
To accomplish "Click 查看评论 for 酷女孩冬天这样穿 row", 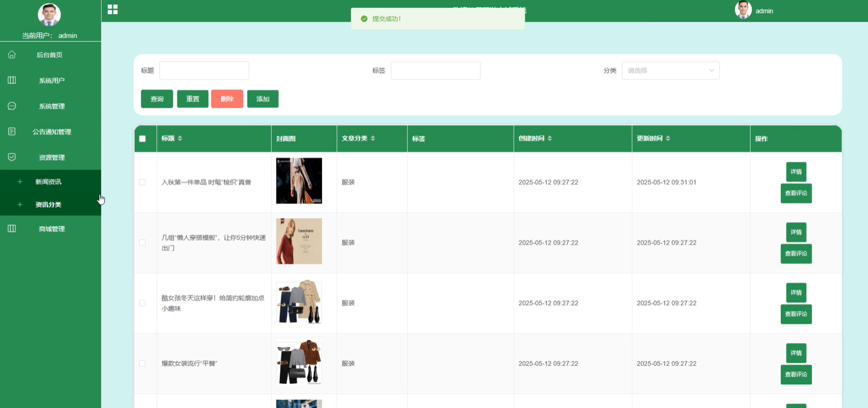I will click(x=796, y=314).
